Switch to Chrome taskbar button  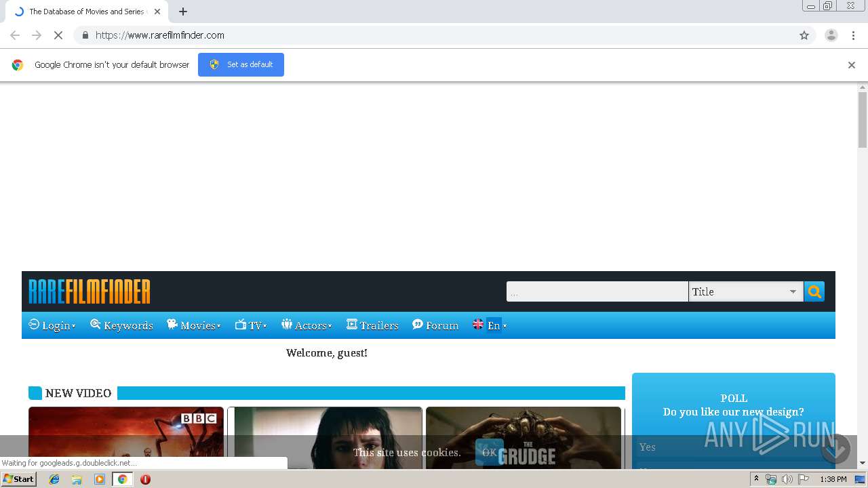(122, 479)
